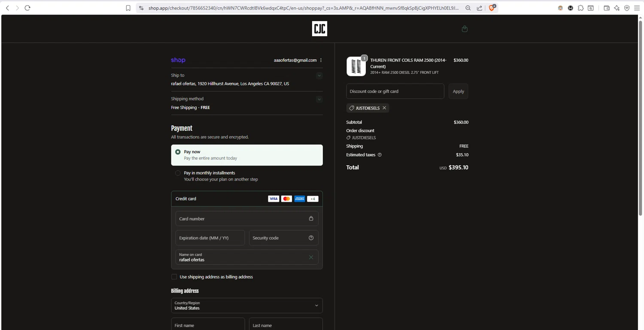View site information icon in address bar
The width and height of the screenshot is (644, 330).
[x=141, y=8]
